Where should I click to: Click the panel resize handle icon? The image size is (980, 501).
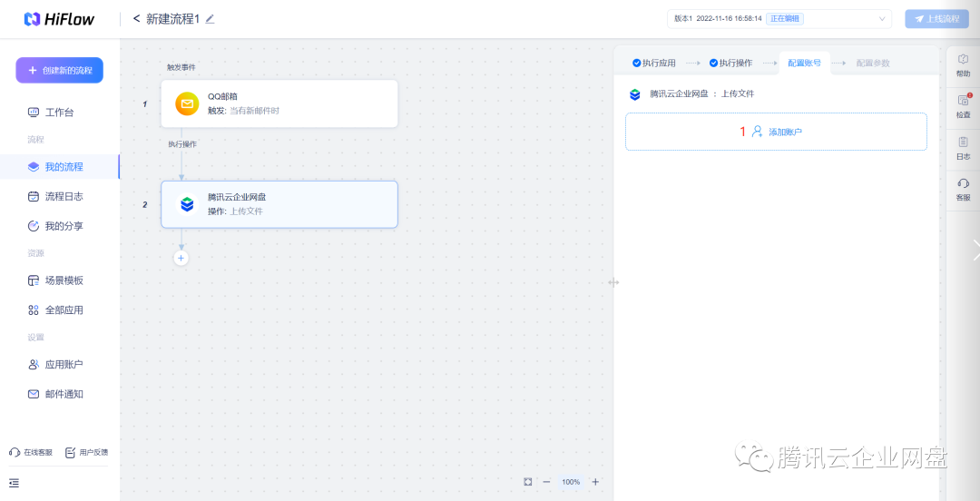pyautogui.click(x=613, y=282)
